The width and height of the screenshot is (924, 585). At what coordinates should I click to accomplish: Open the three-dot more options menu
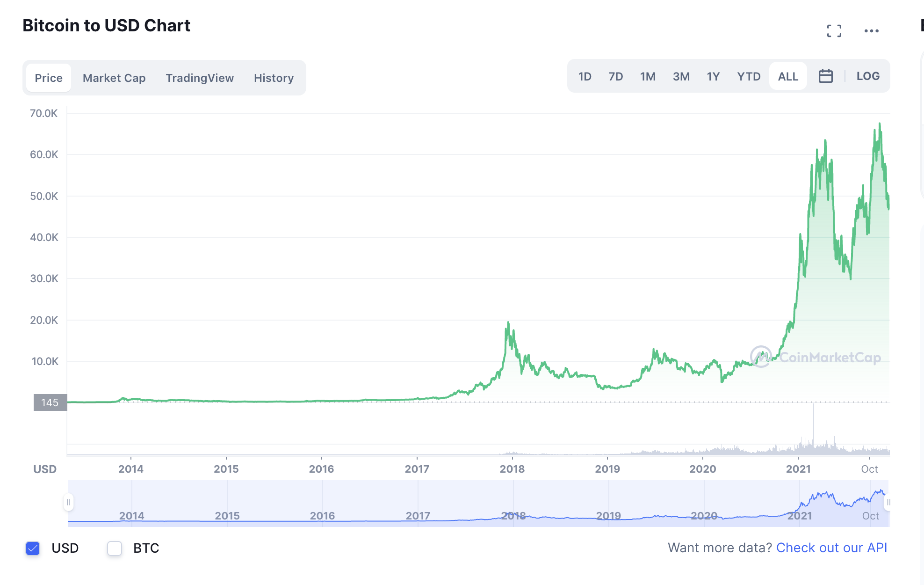[x=871, y=31]
